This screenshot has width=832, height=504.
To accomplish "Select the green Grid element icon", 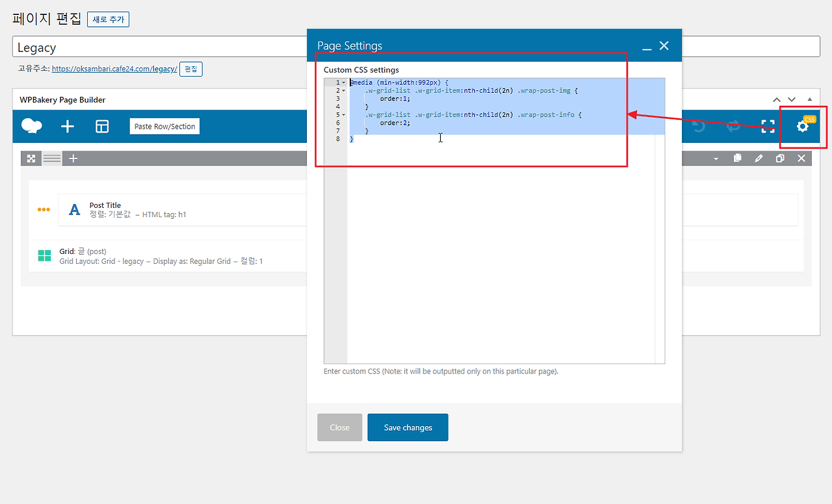I will click(x=44, y=256).
